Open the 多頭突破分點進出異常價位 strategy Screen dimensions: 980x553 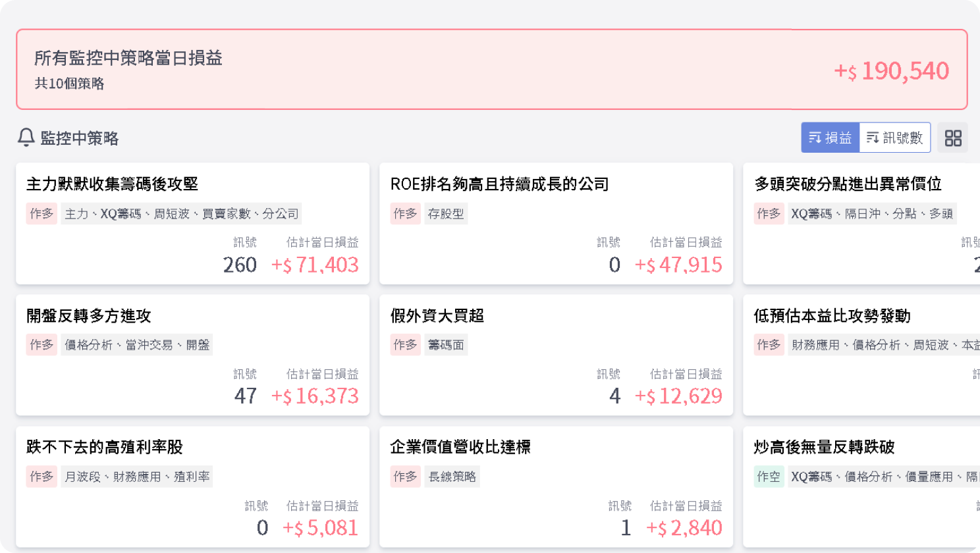(848, 184)
